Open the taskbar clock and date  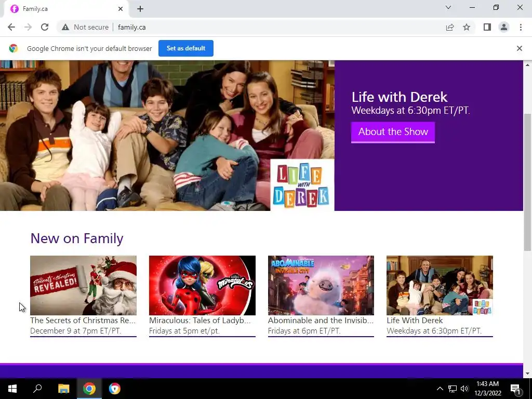coord(488,389)
